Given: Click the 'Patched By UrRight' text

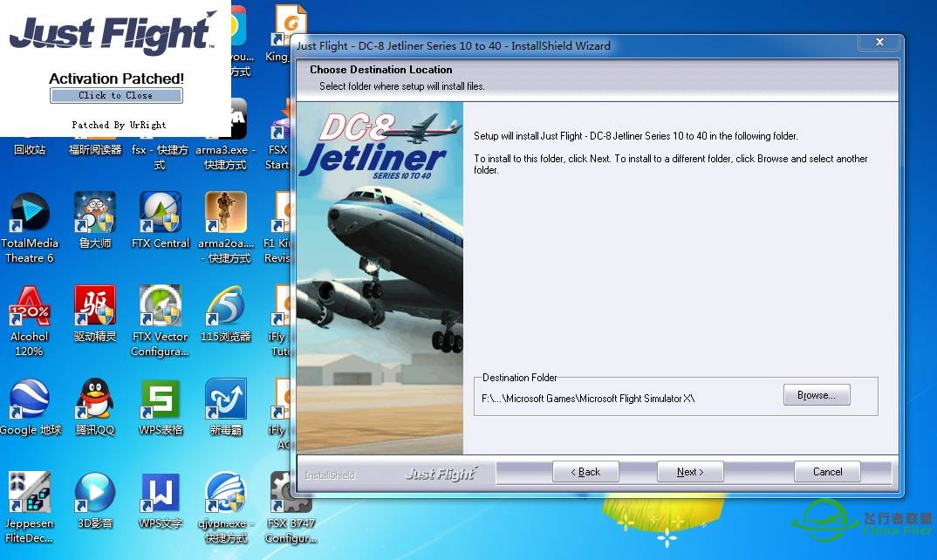Looking at the screenshot, I should click(119, 125).
